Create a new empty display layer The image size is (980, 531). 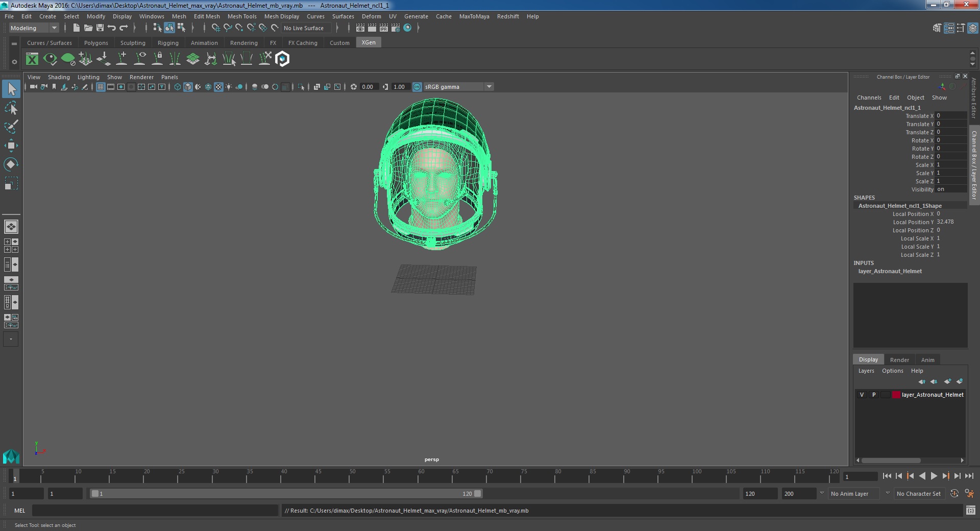[947, 381]
